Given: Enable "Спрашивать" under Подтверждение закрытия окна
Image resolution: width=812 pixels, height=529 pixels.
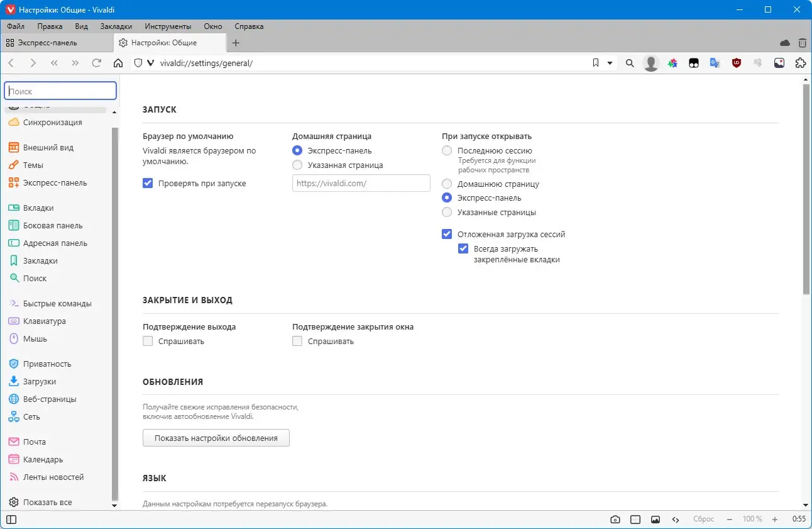Looking at the screenshot, I should pyautogui.click(x=297, y=342).
